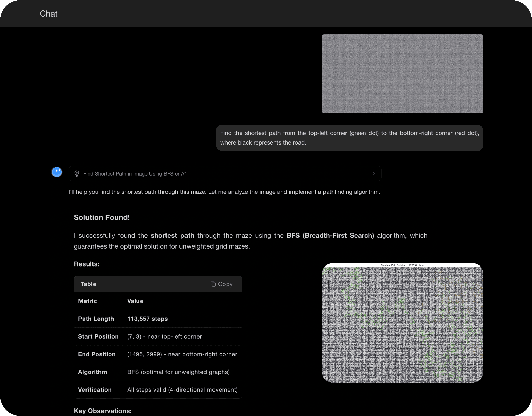Click the lightbulb thinking icon
The height and width of the screenshot is (416, 532).
click(77, 174)
